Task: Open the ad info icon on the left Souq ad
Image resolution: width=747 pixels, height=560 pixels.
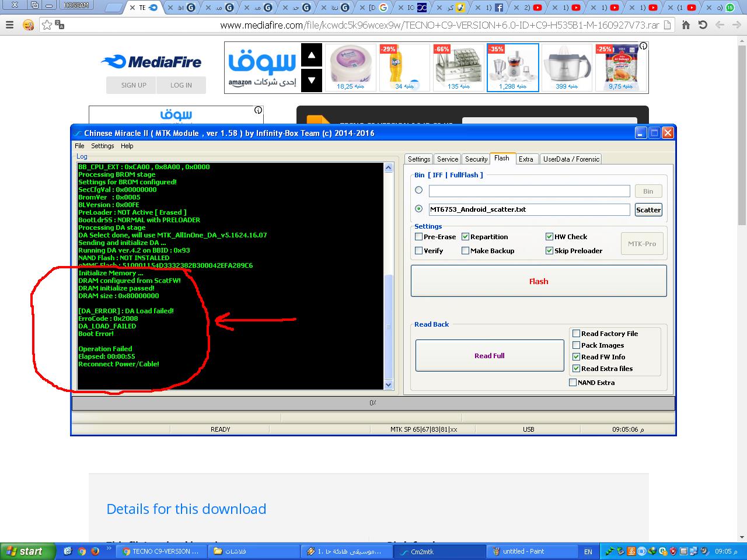Action: (258, 110)
